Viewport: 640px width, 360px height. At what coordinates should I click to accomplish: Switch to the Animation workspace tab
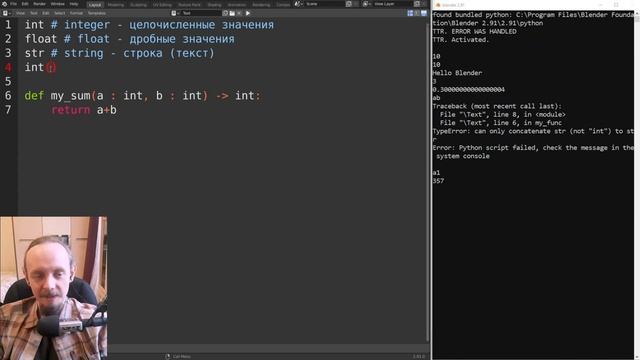click(x=237, y=4)
